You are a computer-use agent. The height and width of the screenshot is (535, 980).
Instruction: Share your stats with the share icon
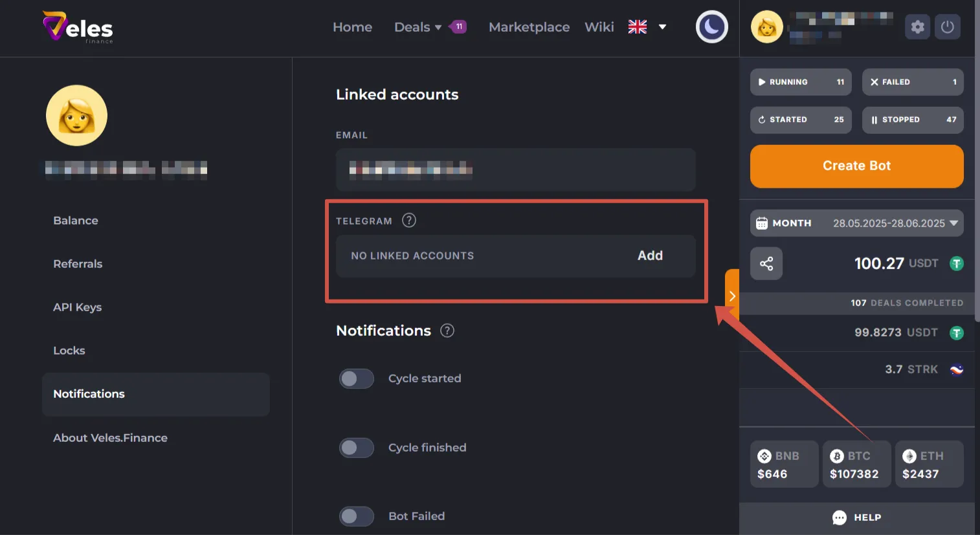coord(766,263)
